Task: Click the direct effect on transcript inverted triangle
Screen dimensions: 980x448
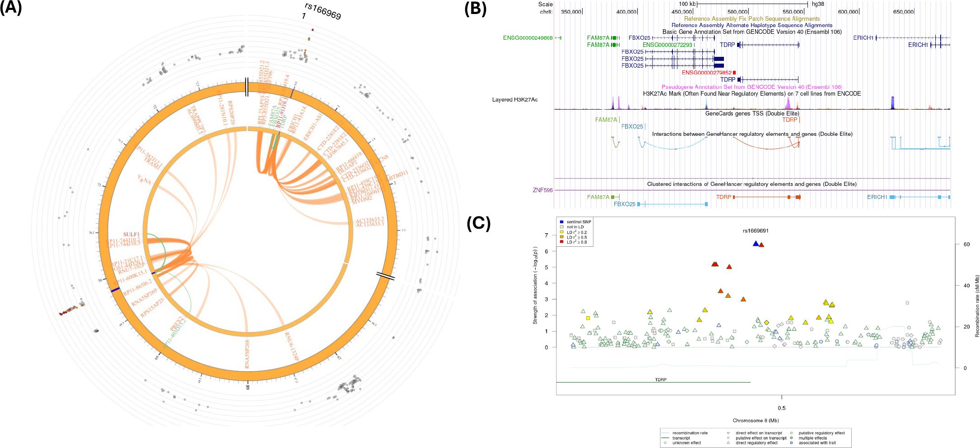Action: [x=728, y=433]
